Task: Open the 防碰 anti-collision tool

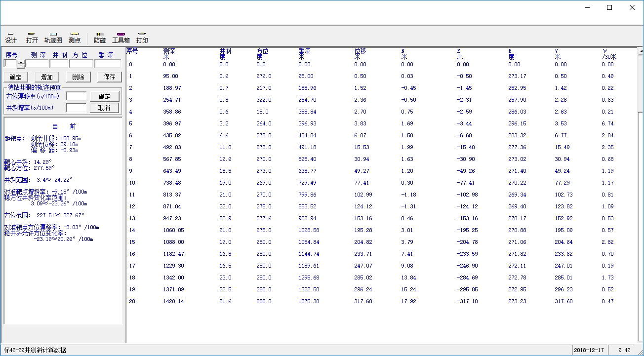Action: [100, 38]
